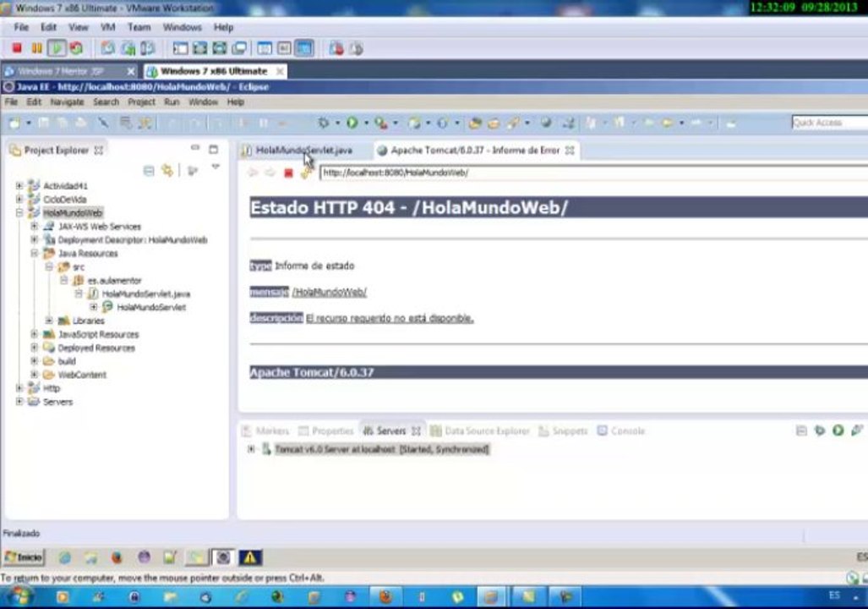The width and height of the screenshot is (868, 609).
Task: Switch to the Console tab
Action: (x=622, y=431)
